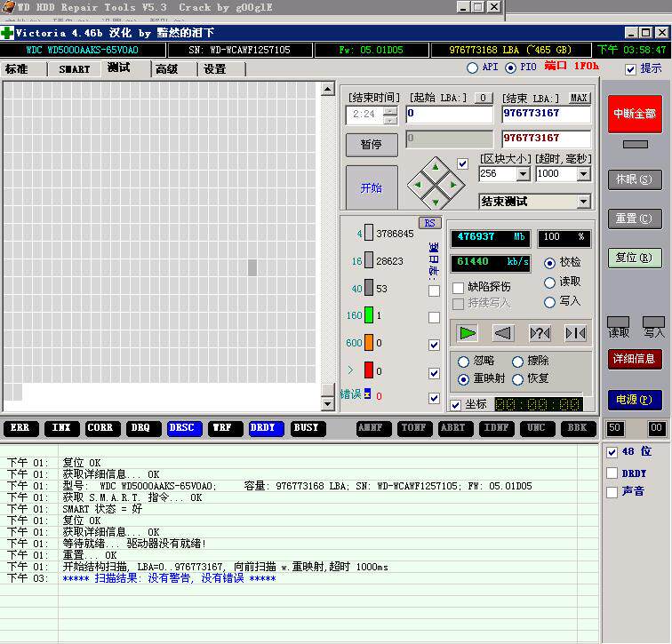
Task: Open the 标准 tab
Action: click(17, 69)
